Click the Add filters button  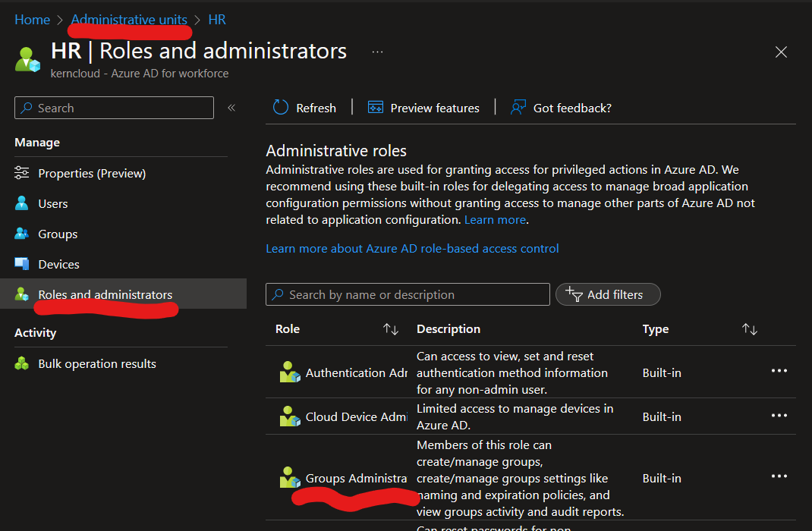pyautogui.click(x=608, y=294)
